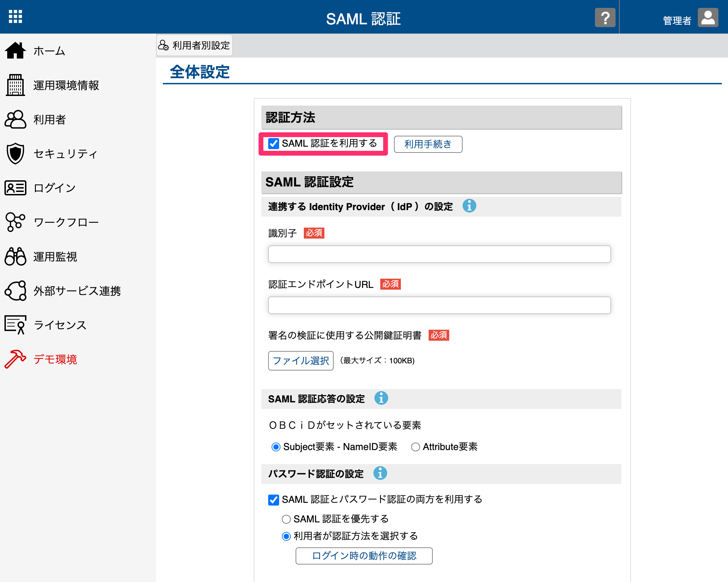
Task: Toggle SAML 認証とパスワード認証の両方を利用する checkbox
Action: (273, 500)
